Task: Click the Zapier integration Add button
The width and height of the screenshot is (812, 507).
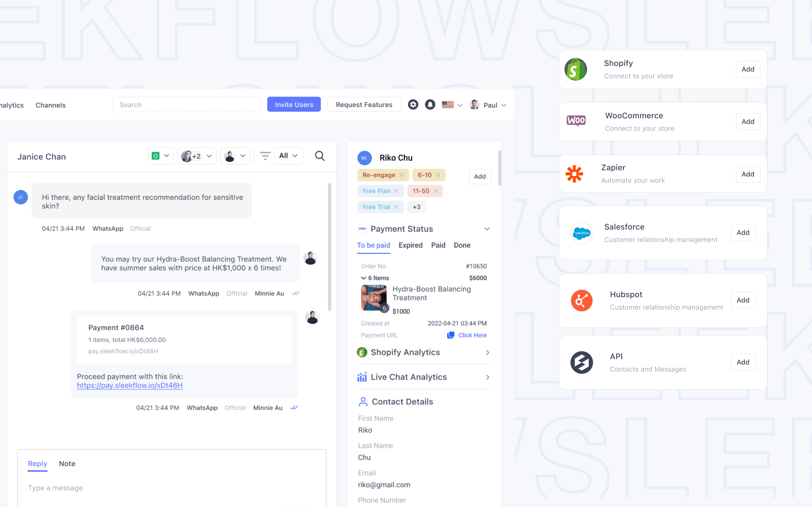Action: point(747,174)
